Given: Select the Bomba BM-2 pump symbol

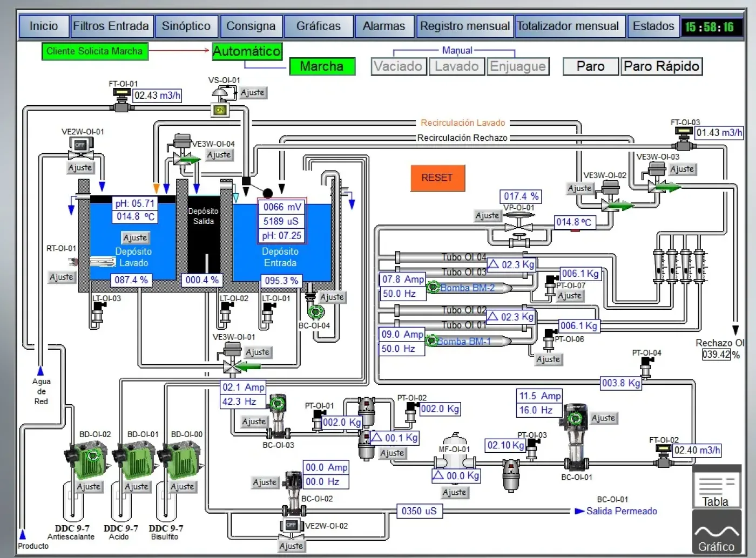Looking at the screenshot, I should (x=433, y=288).
